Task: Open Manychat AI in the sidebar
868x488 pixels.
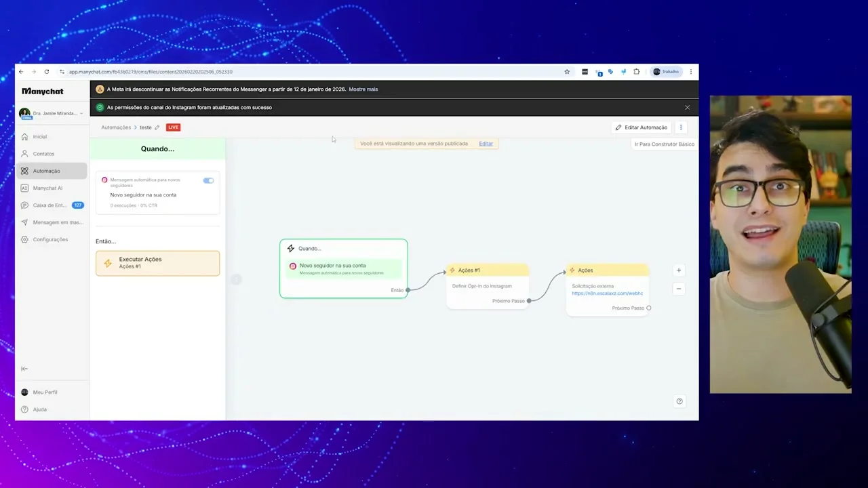Action: click(52, 188)
